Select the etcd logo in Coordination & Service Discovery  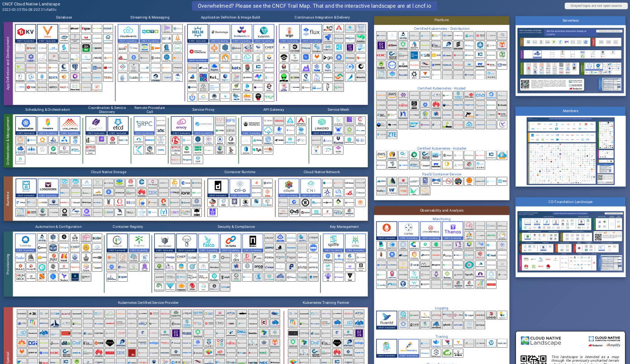pos(119,123)
